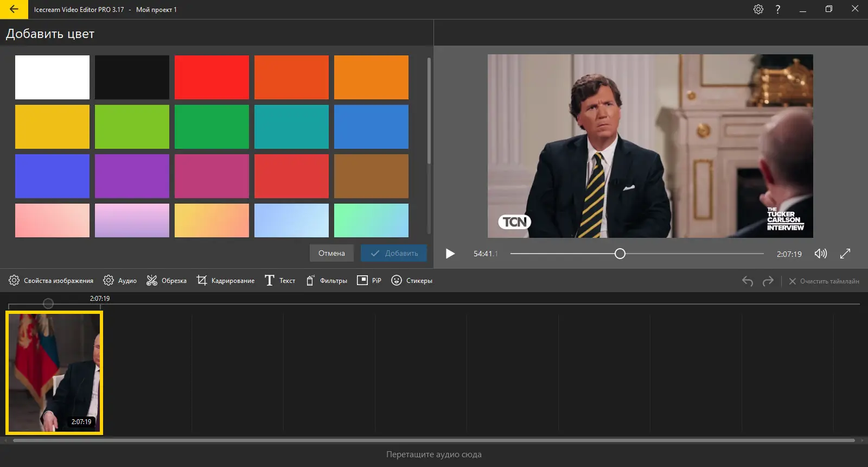The image size is (868, 467).
Task: Choose the red-orange swatch in top row
Action: coord(291,77)
